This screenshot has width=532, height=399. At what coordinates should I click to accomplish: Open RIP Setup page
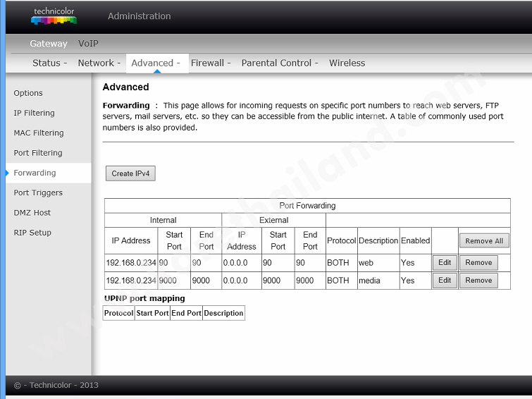coord(32,233)
